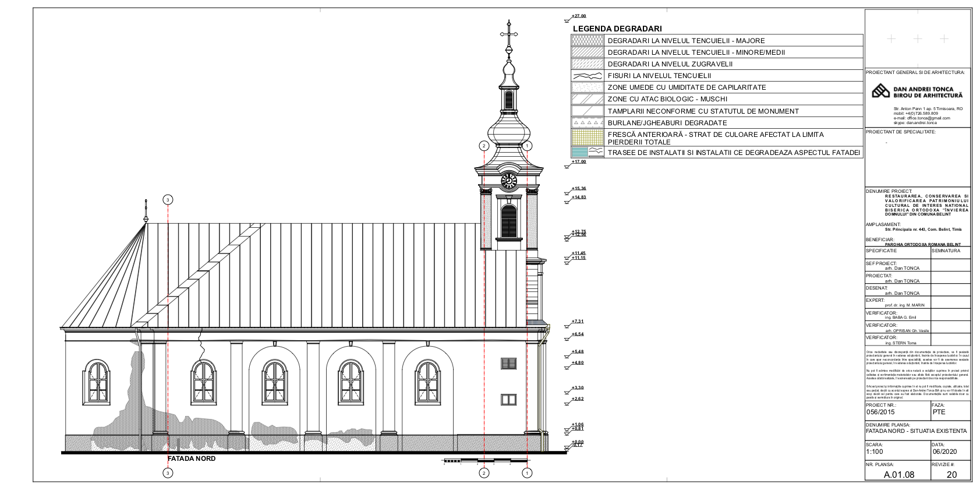Screen dimensions: 980x490
Task: Select the LEGENDA DEGRADARI heading
Action: pyautogui.click(x=617, y=29)
